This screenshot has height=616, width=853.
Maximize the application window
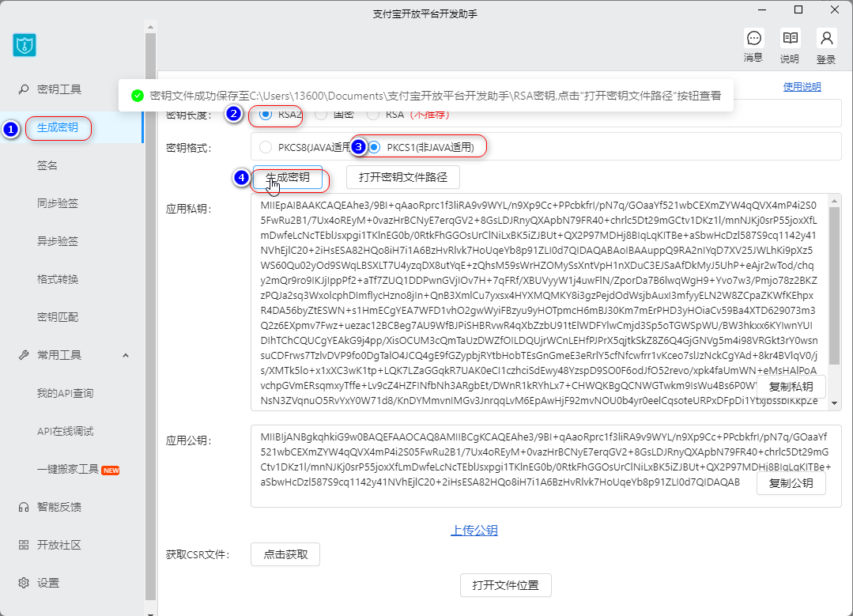[x=798, y=9]
